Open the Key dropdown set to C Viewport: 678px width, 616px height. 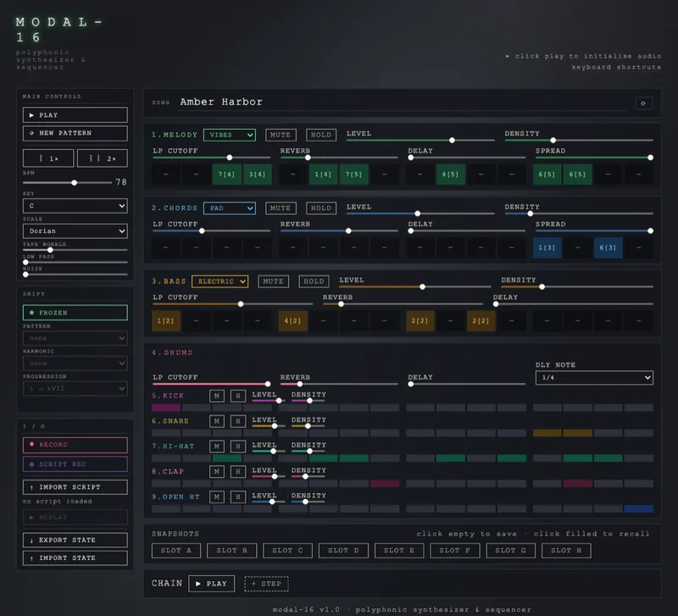point(75,206)
